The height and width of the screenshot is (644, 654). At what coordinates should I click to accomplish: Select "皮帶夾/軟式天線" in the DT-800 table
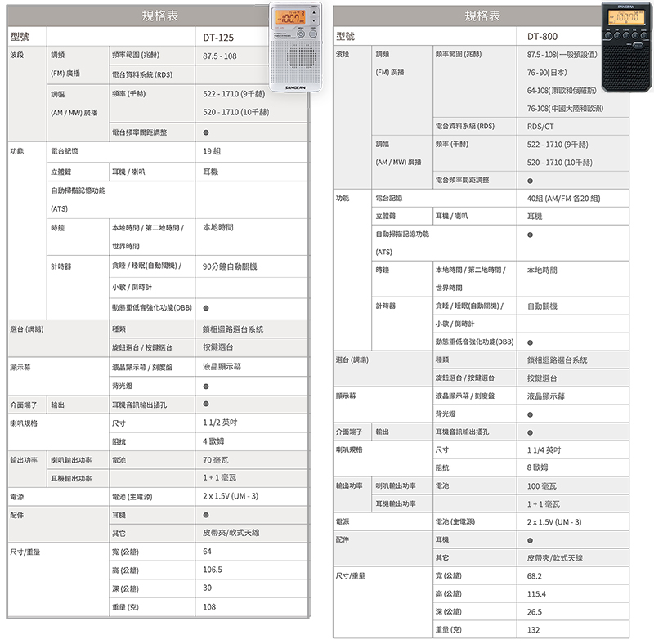click(555, 558)
